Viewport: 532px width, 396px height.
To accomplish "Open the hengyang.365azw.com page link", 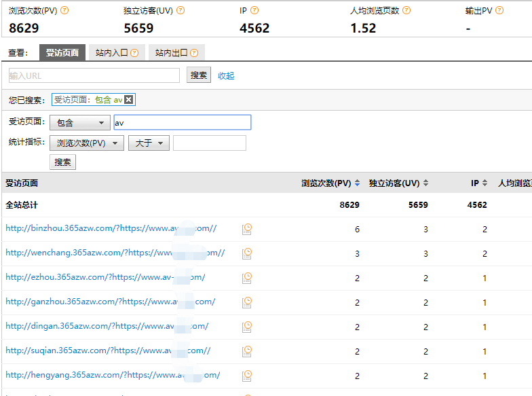I will [113, 375].
